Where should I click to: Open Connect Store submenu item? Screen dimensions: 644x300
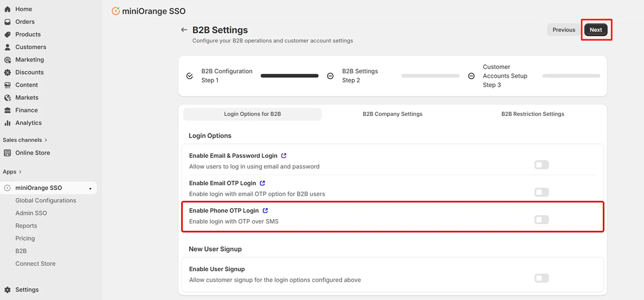pos(35,264)
